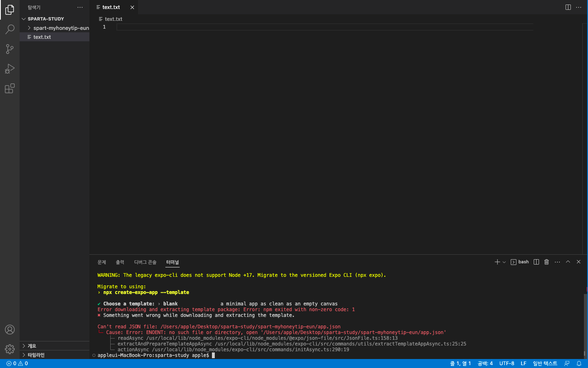Expand the 개요 (Outline) section
588x368 pixels.
pos(55,346)
